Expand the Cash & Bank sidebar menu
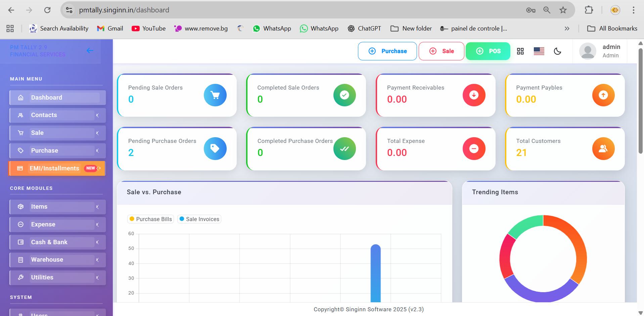The height and width of the screenshot is (316, 644). [57, 242]
